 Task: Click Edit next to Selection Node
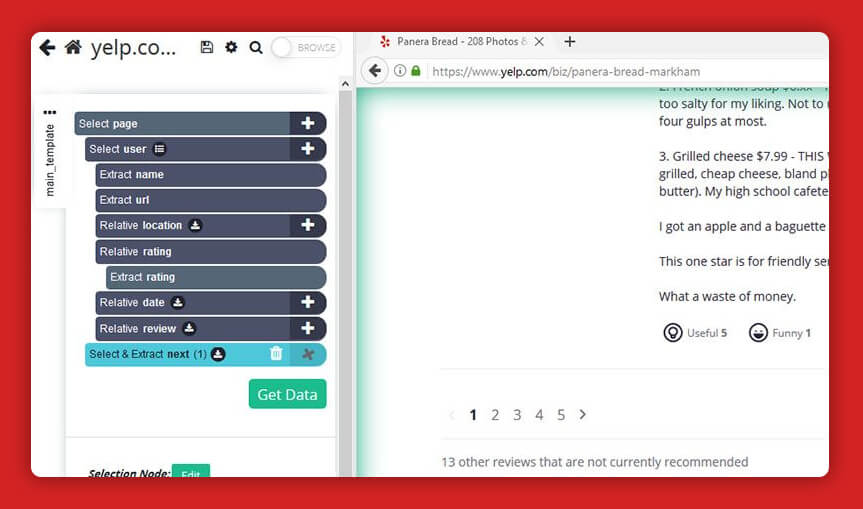[x=190, y=472]
